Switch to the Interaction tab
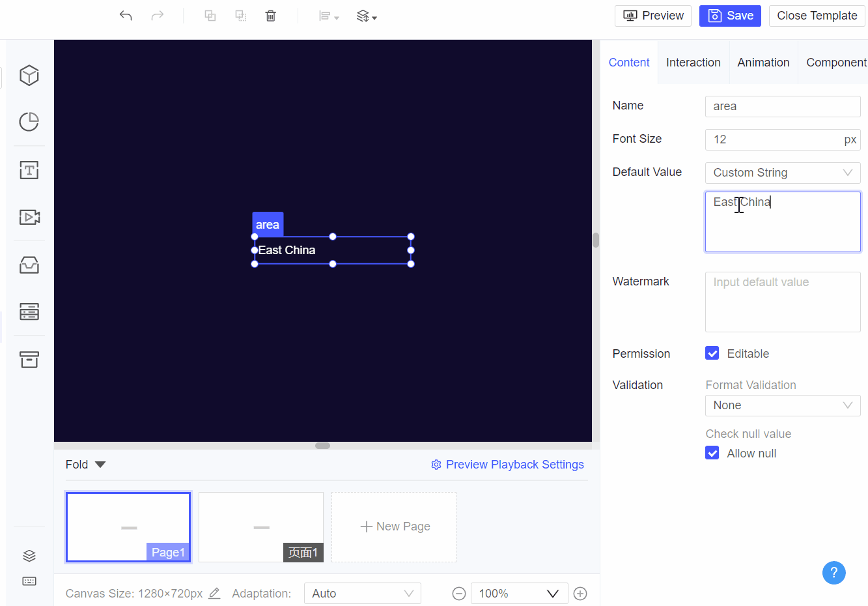The width and height of the screenshot is (868, 606). [x=693, y=62]
